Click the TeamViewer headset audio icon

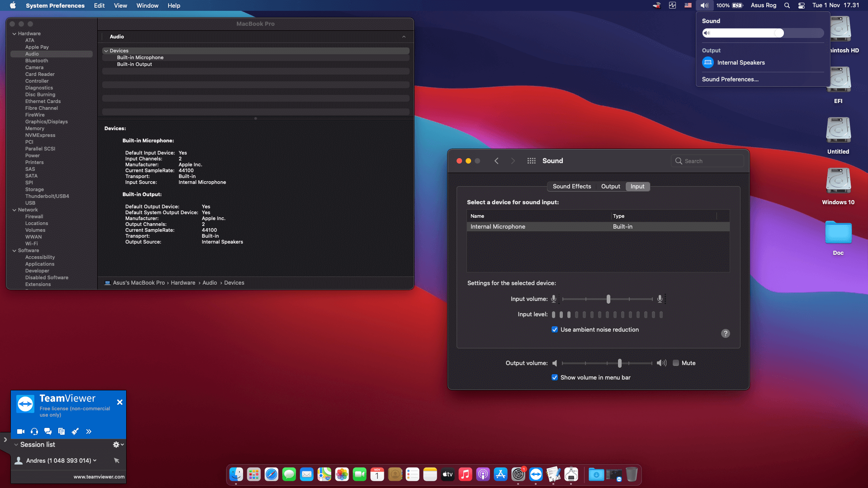click(34, 432)
